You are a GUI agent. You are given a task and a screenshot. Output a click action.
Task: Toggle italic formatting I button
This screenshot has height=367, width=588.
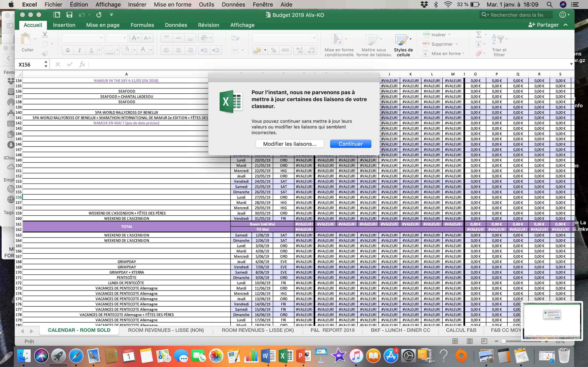point(79,50)
